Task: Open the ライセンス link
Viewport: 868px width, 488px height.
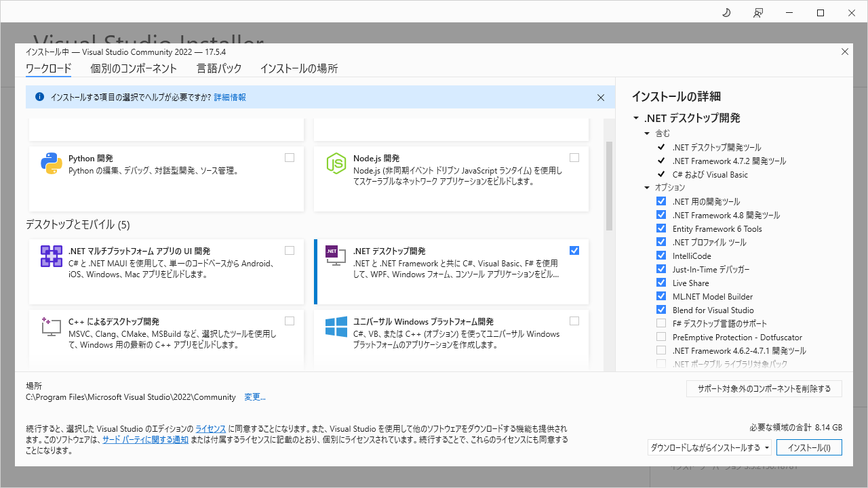Action: click(210, 429)
